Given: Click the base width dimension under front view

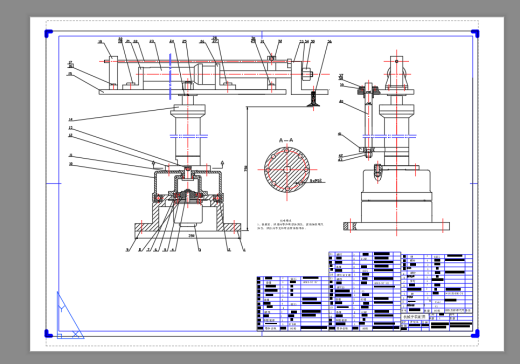Looking at the screenshot, I should pyautogui.click(x=191, y=236).
